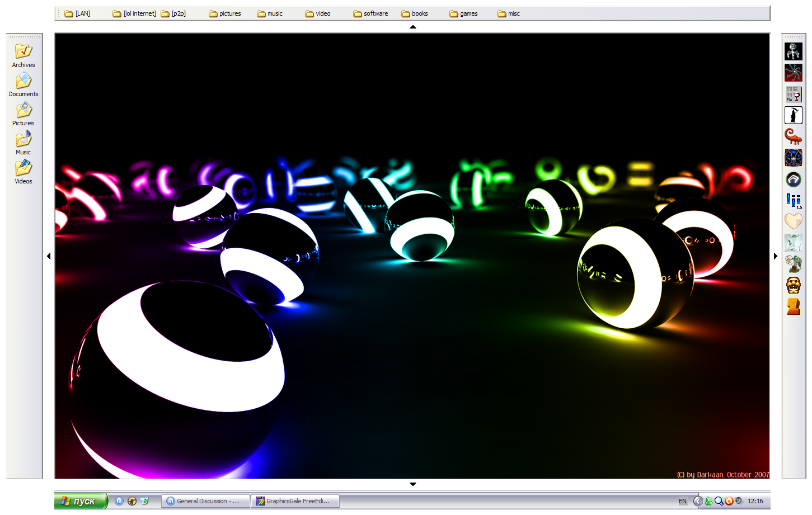Open the Archives folder icon

tap(24, 51)
